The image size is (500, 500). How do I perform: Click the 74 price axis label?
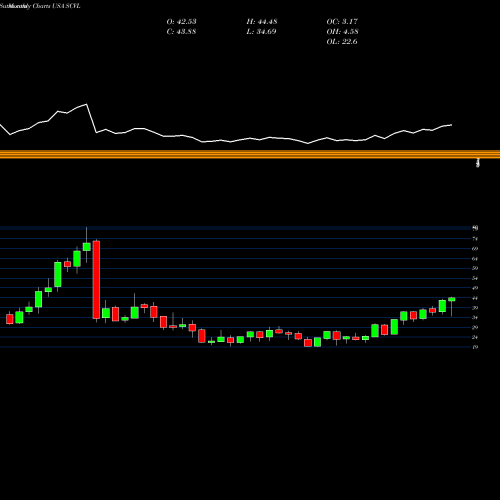[475, 239]
